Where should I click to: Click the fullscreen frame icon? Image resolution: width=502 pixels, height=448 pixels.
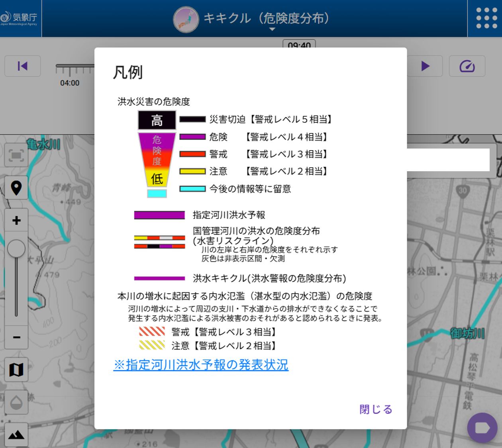pos(16,155)
